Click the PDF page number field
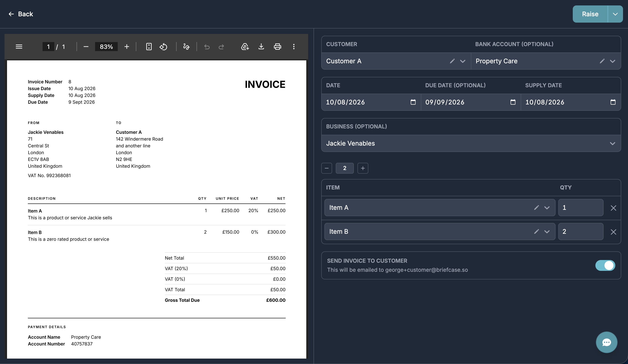Image resolution: width=628 pixels, height=364 pixels. coord(48,47)
